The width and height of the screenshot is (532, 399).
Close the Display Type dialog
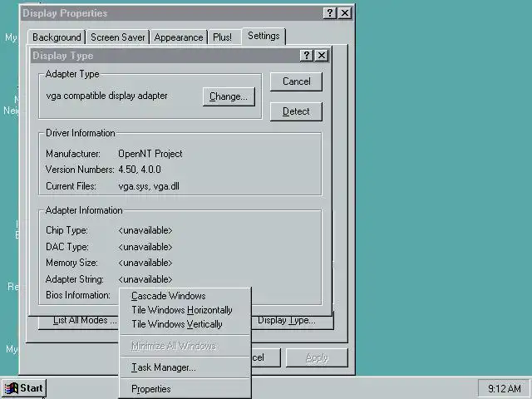tap(322, 56)
